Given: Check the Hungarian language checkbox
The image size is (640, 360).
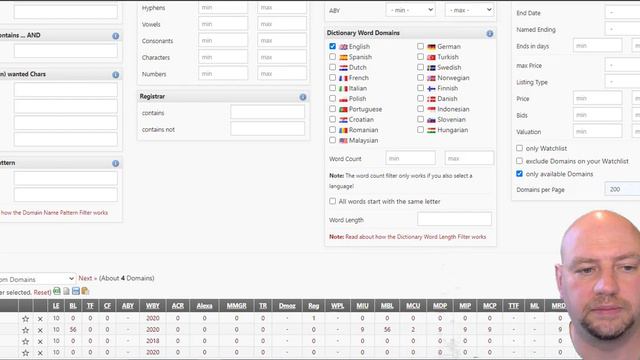Looking at the screenshot, I should 420,129.
